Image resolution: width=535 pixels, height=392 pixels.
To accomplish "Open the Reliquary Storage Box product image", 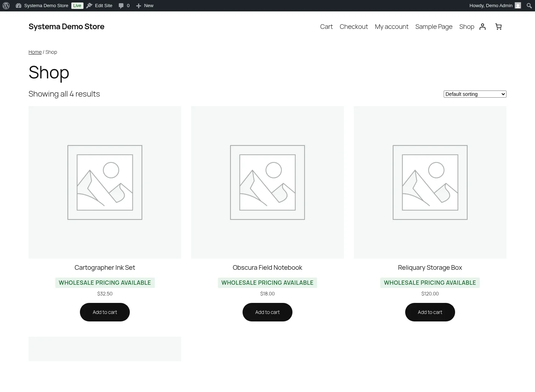I will 430,182.
